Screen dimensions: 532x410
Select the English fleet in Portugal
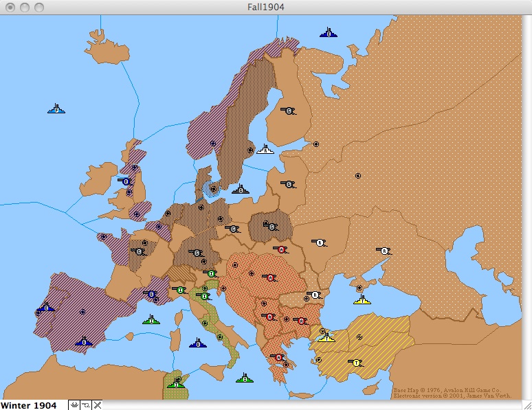point(46,307)
